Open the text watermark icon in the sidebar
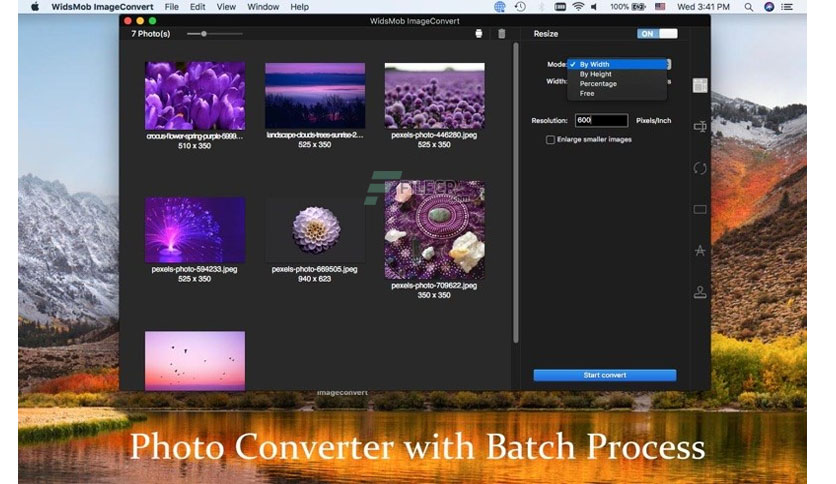Image resolution: width=836 pixels, height=484 pixels. (700, 251)
